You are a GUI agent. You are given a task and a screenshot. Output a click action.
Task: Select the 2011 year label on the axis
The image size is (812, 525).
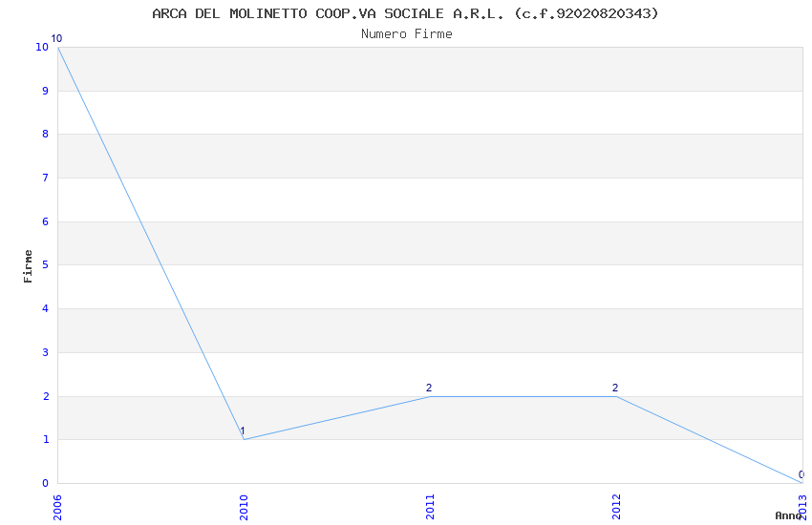point(430,507)
